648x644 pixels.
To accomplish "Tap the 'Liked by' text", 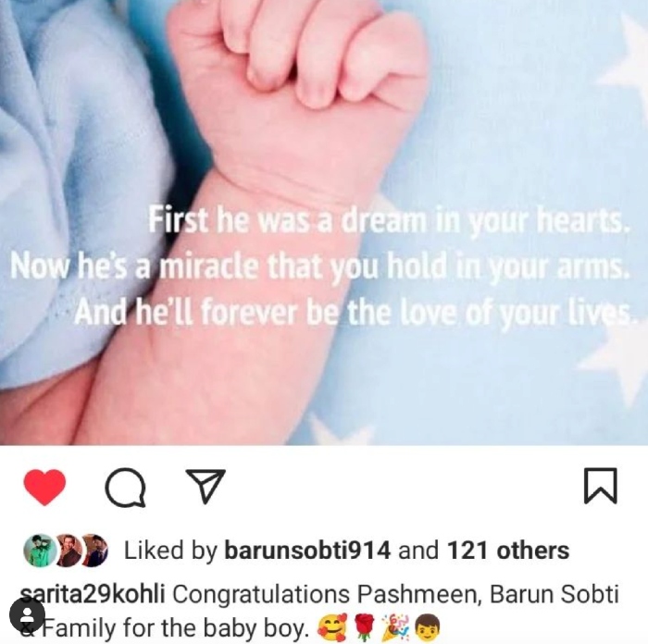I will (x=170, y=551).
